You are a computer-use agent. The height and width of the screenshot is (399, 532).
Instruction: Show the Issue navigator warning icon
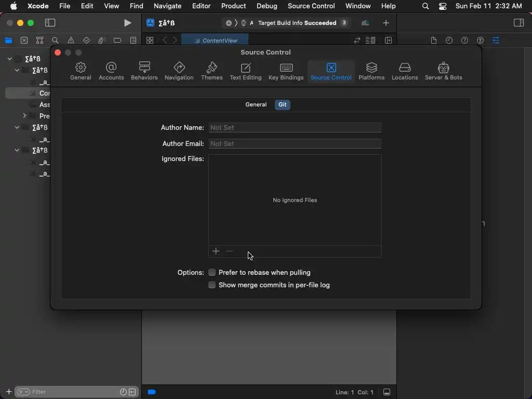71,41
